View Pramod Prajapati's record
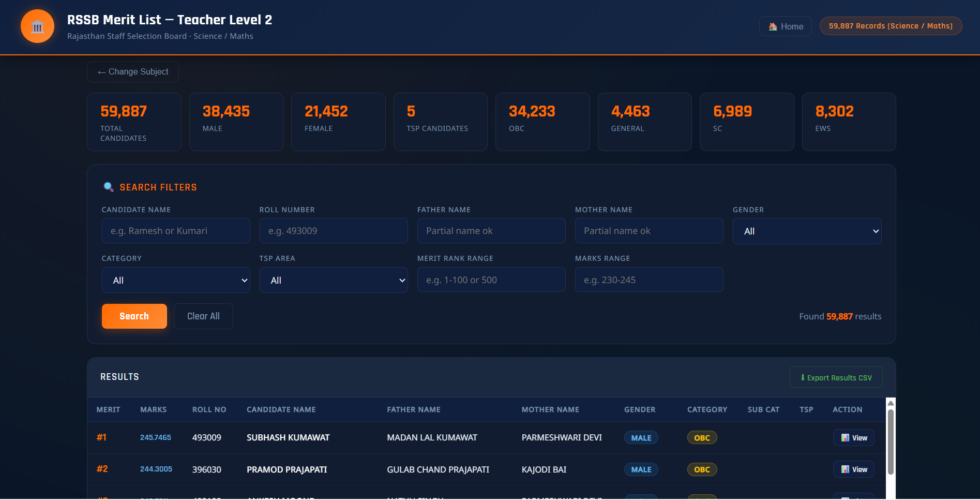 854,469
